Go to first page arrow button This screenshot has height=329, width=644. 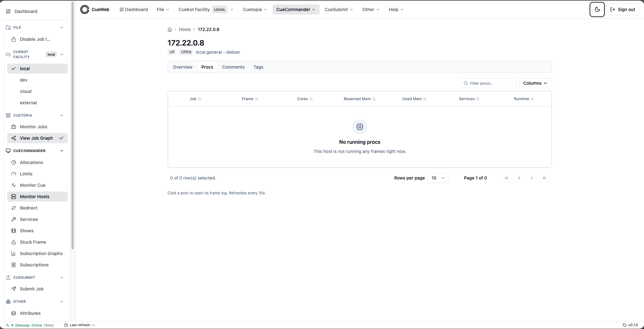click(506, 178)
